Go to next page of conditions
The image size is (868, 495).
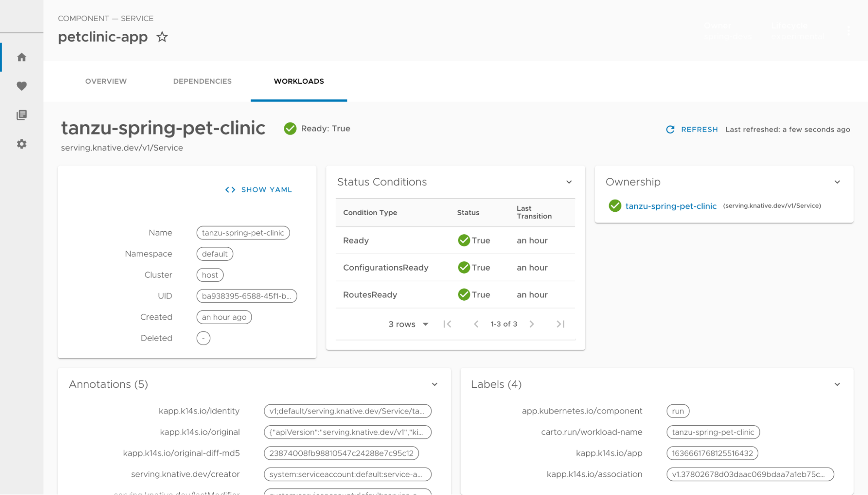pos(532,324)
